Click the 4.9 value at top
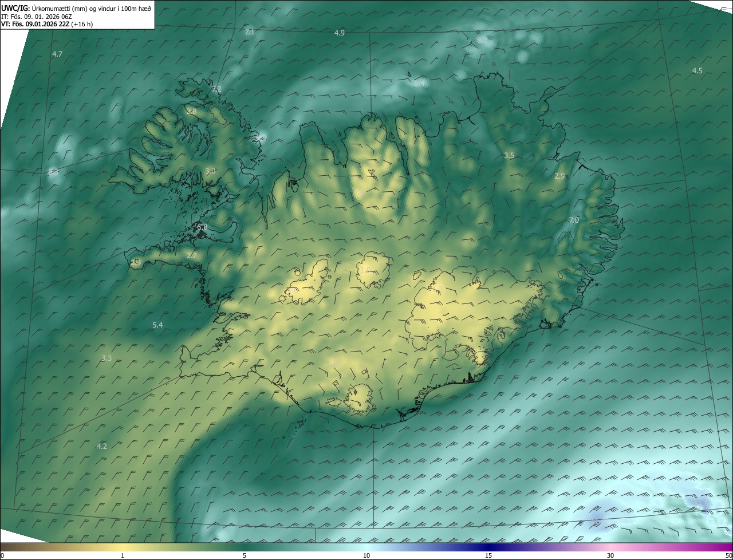The height and width of the screenshot is (560, 733). (340, 33)
